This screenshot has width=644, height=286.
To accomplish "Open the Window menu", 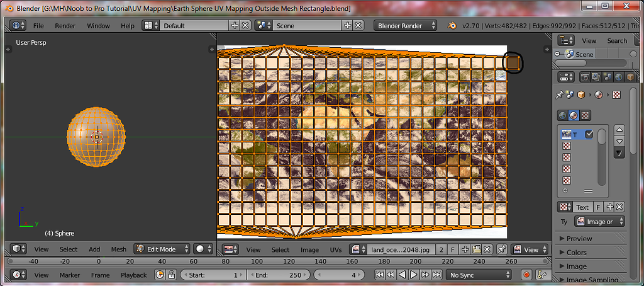I will 98,26.
